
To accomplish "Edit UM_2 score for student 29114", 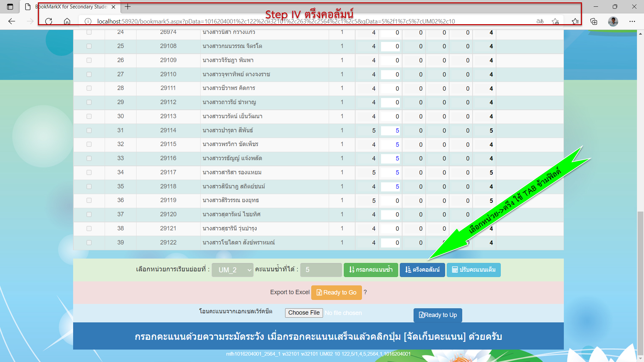I will coord(390,131).
